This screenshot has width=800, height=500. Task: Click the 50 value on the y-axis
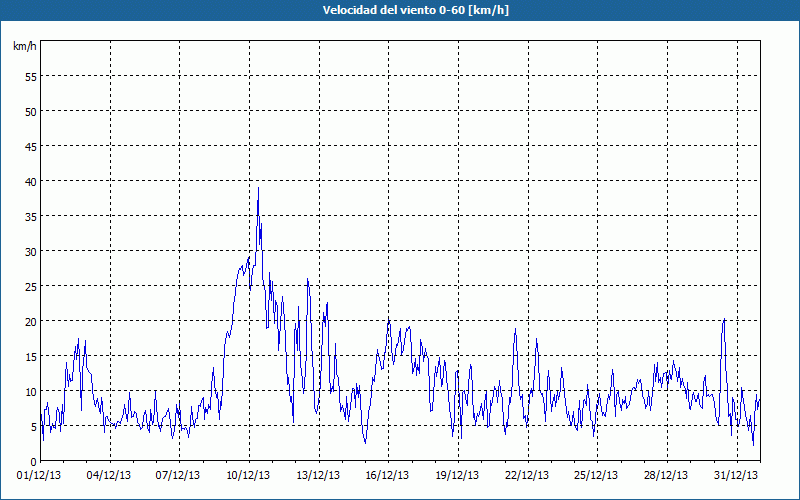31,112
